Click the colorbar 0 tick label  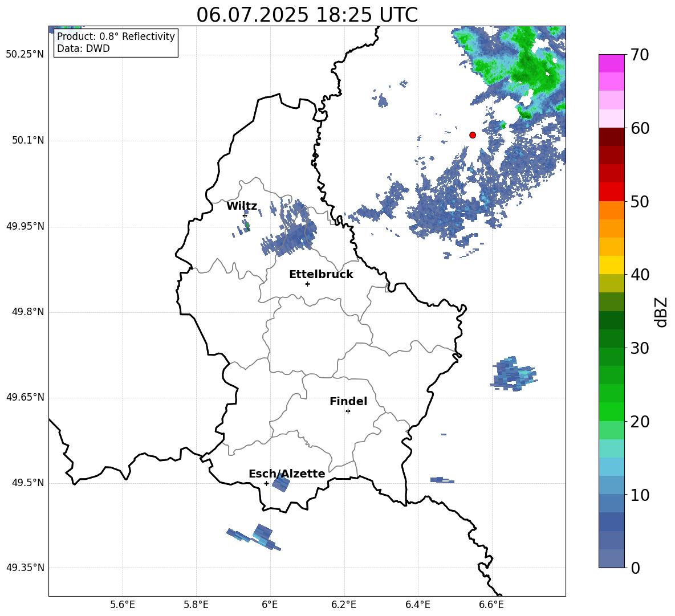pyautogui.click(x=635, y=568)
